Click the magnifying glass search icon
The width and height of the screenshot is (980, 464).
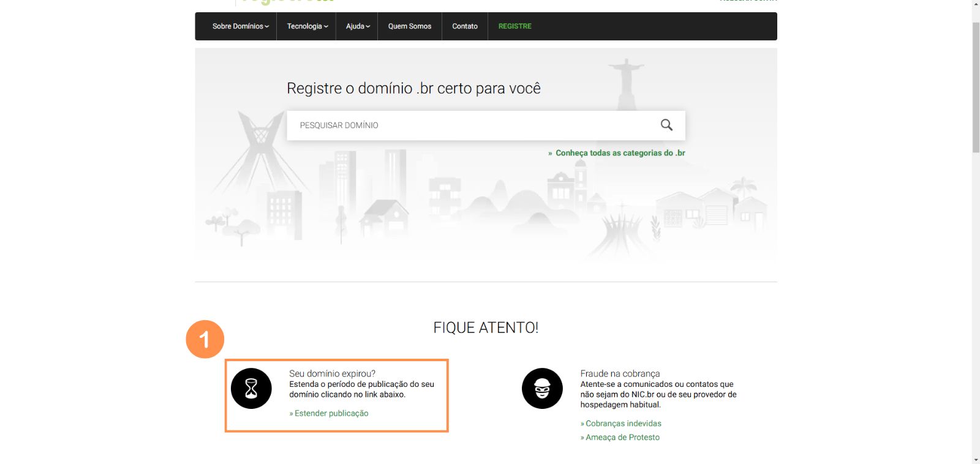pos(666,125)
